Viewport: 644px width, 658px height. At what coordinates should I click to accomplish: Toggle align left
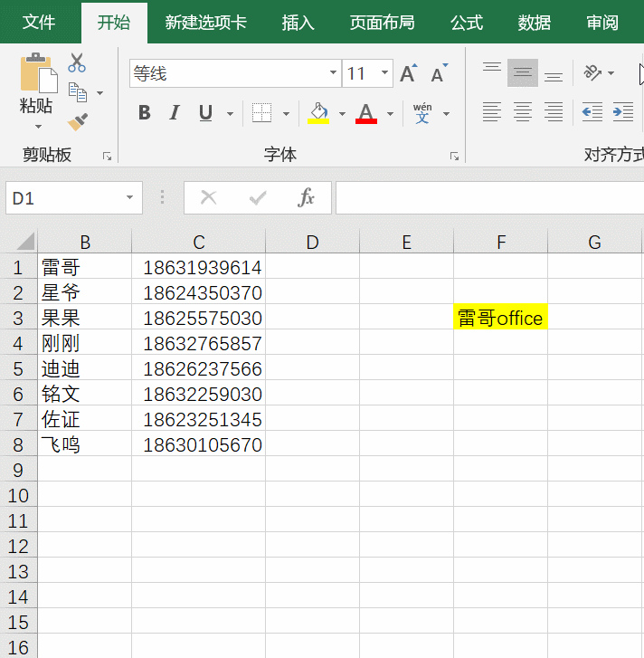click(x=492, y=112)
